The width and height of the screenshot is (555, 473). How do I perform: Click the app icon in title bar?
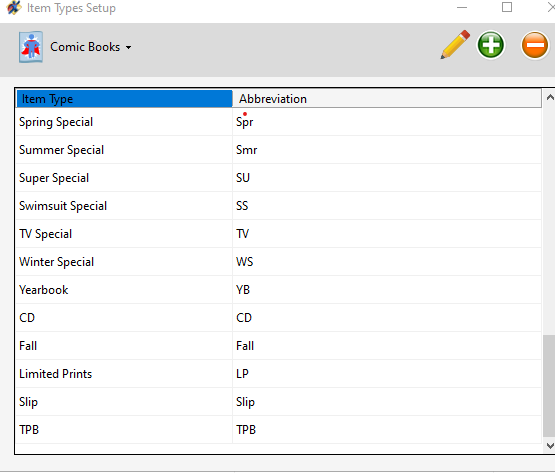(14, 8)
